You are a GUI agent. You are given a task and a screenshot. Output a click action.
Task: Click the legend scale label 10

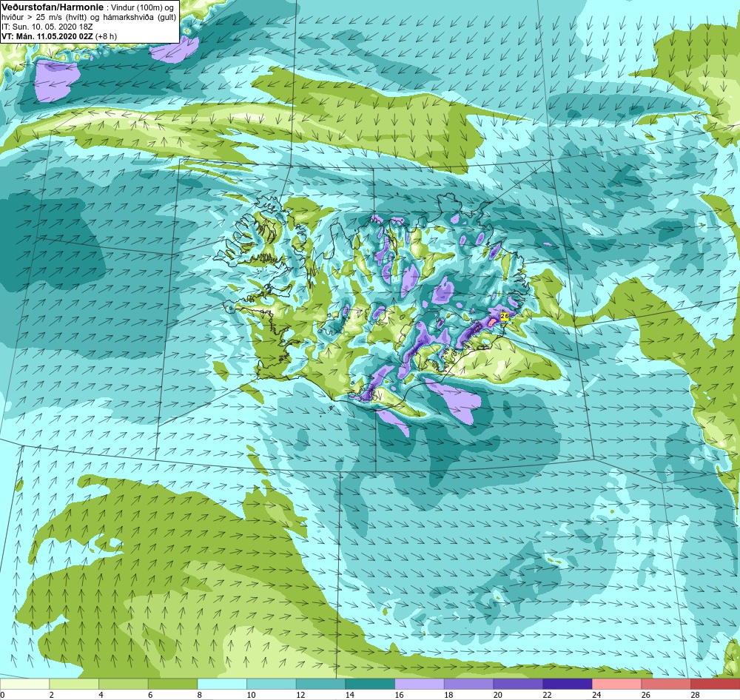point(251,695)
